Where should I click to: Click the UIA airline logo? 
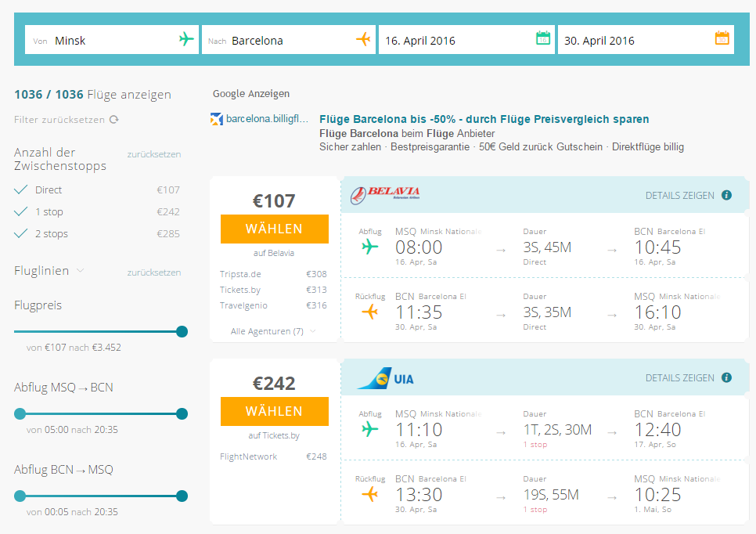385,379
